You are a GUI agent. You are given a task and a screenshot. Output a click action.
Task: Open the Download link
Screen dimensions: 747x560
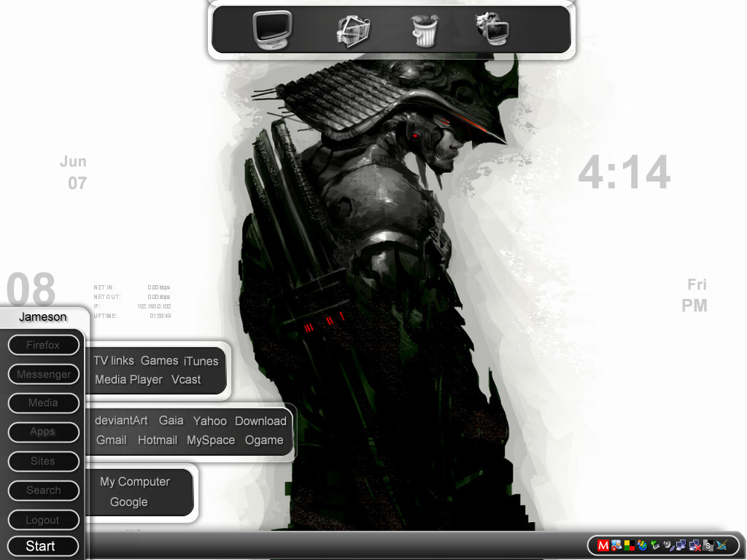[x=260, y=421]
